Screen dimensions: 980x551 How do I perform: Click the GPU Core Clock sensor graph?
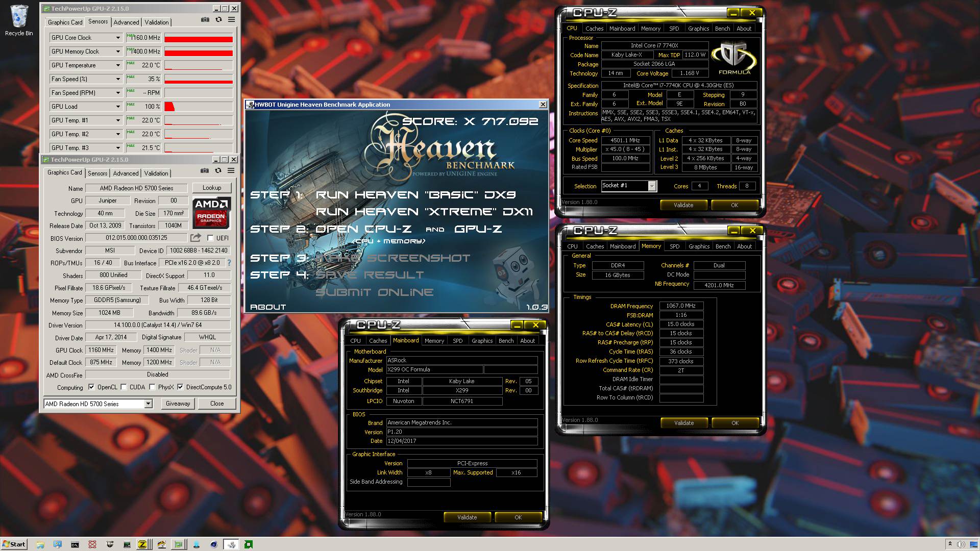[199, 38]
